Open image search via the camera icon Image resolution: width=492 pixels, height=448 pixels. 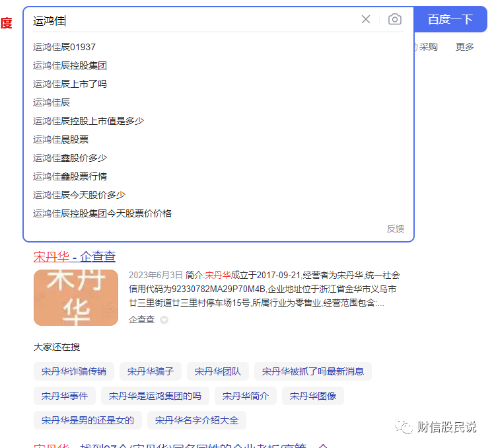[x=395, y=19]
